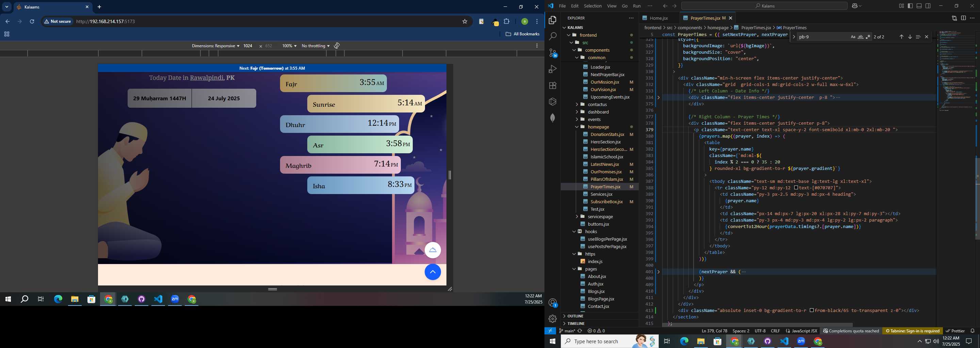Click Prettier in VS Code status bar

pos(955,331)
